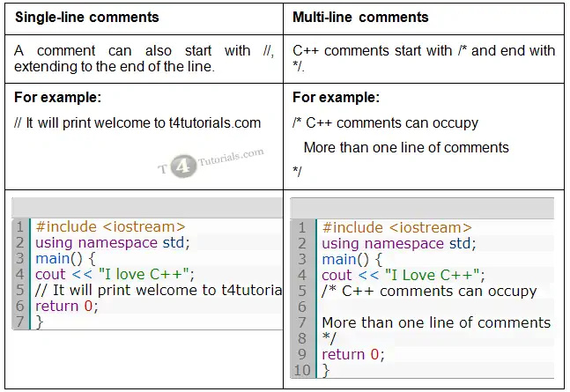The image size is (570, 392).
Task: Click the 'main() {' line in right code block
Action: [352, 259]
